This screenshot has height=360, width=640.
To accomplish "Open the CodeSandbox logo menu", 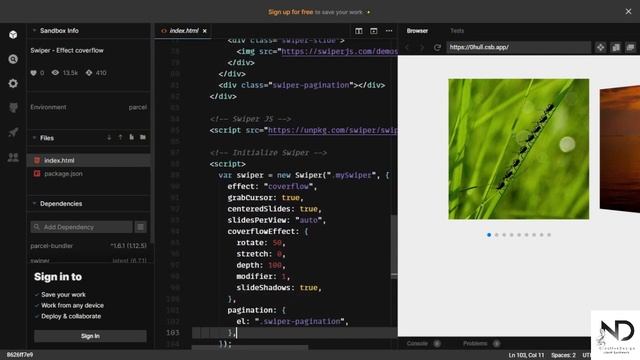I will coord(13,35).
